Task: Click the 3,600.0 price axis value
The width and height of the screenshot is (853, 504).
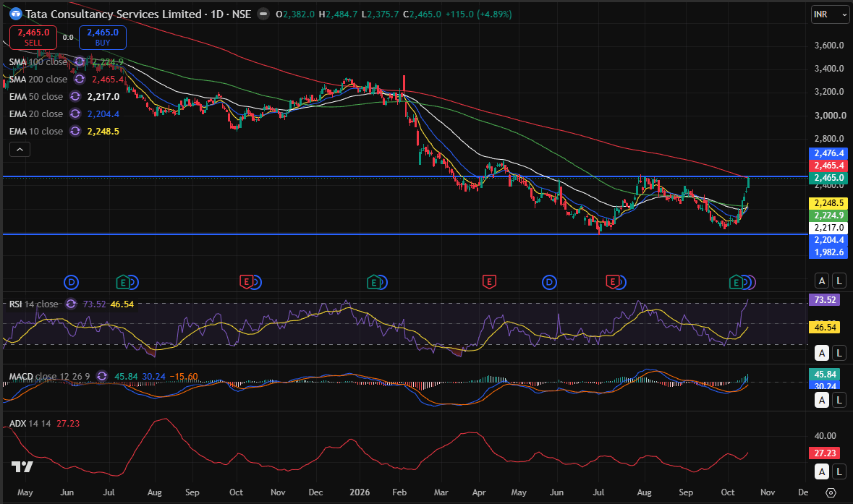Action: point(829,45)
